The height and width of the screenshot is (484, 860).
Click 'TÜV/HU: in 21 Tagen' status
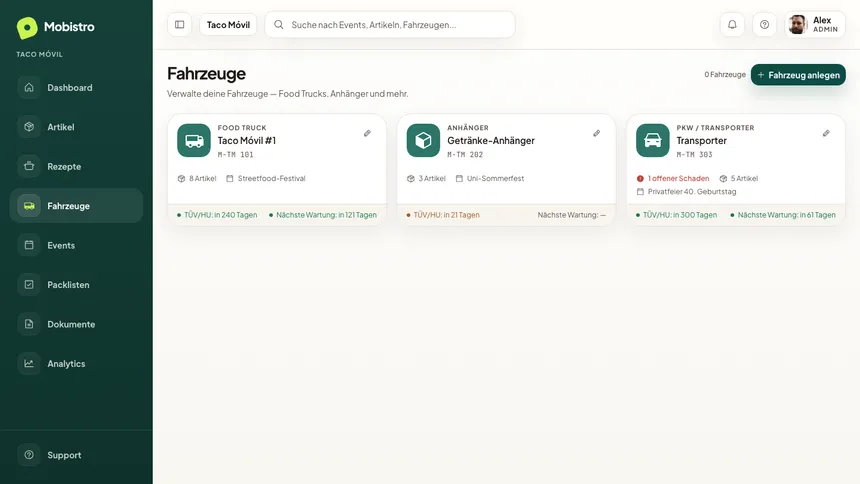pos(443,215)
